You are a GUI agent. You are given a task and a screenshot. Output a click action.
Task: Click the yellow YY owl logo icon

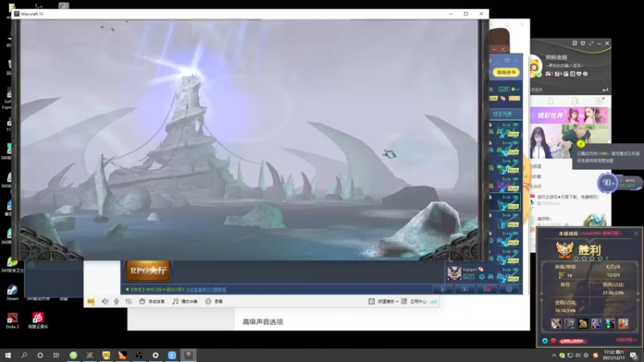point(91,301)
